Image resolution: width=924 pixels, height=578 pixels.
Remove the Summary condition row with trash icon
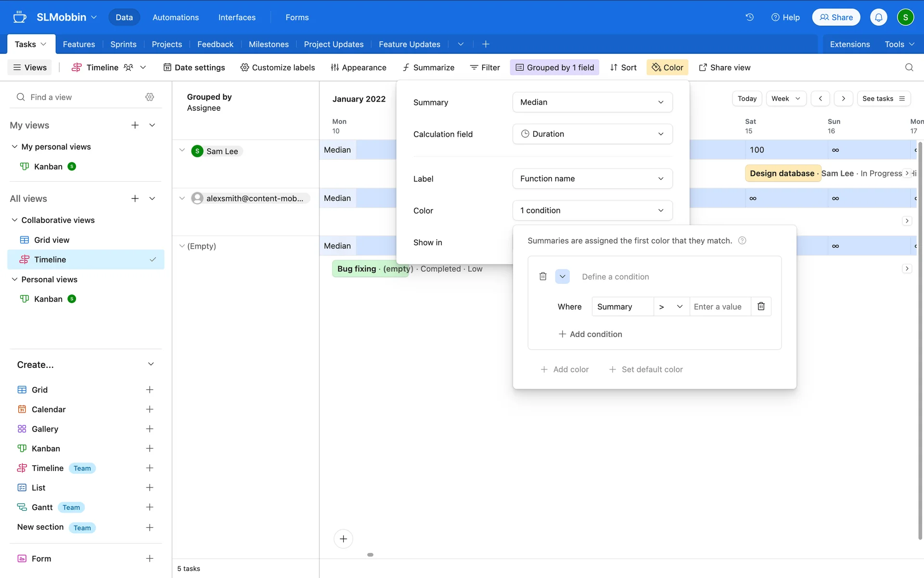(761, 306)
